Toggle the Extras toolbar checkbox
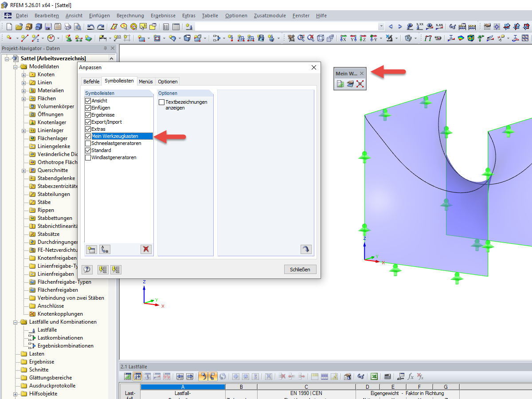The height and width of the screenshot is (399, 532). pyautogui.click(x=88, y=129)
